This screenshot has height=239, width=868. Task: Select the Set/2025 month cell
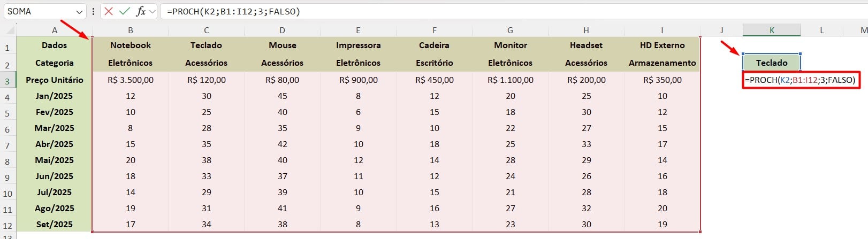pos(55,224)
